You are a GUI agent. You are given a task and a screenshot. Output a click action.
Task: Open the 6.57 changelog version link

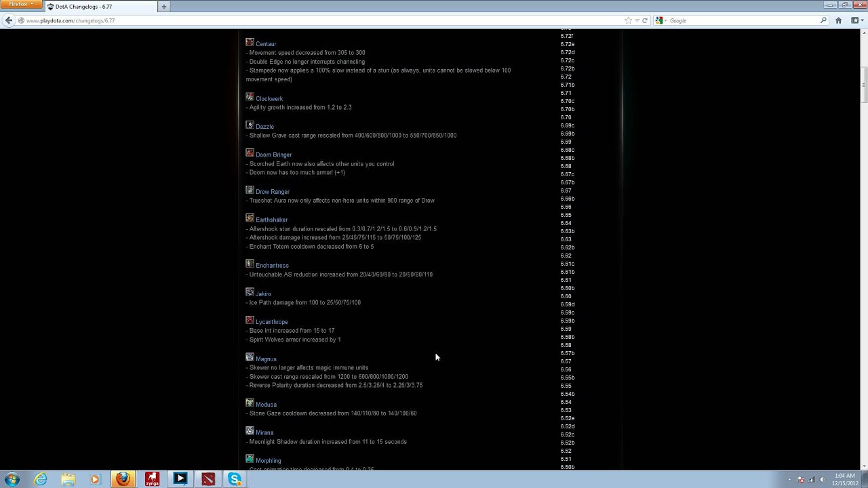[566, 361]
